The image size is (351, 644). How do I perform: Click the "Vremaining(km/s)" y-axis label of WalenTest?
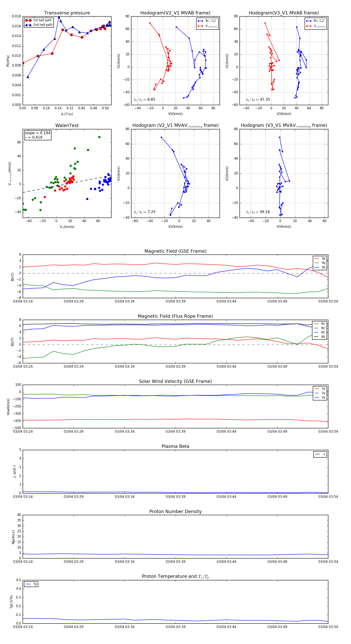[10, 173]
